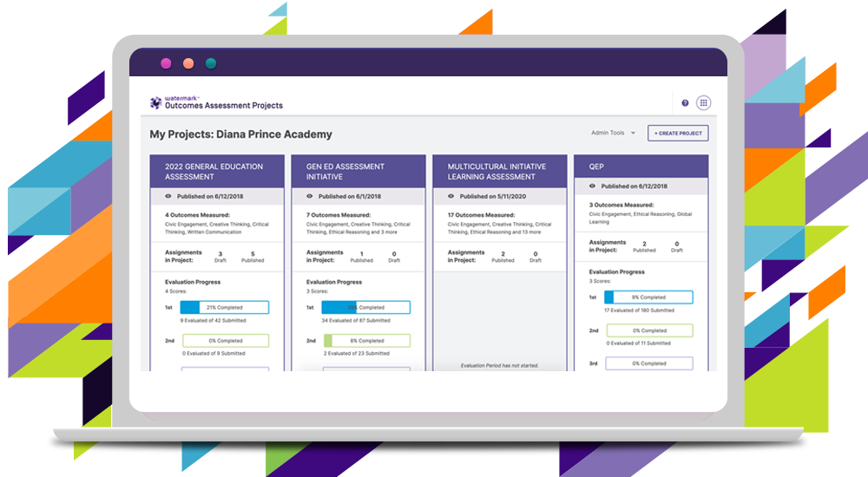The height and width of the screenshot is (477, 868).
Task: Click '34 Evaluated of 87 Submitted' text
Action: [x=356, y=320]
